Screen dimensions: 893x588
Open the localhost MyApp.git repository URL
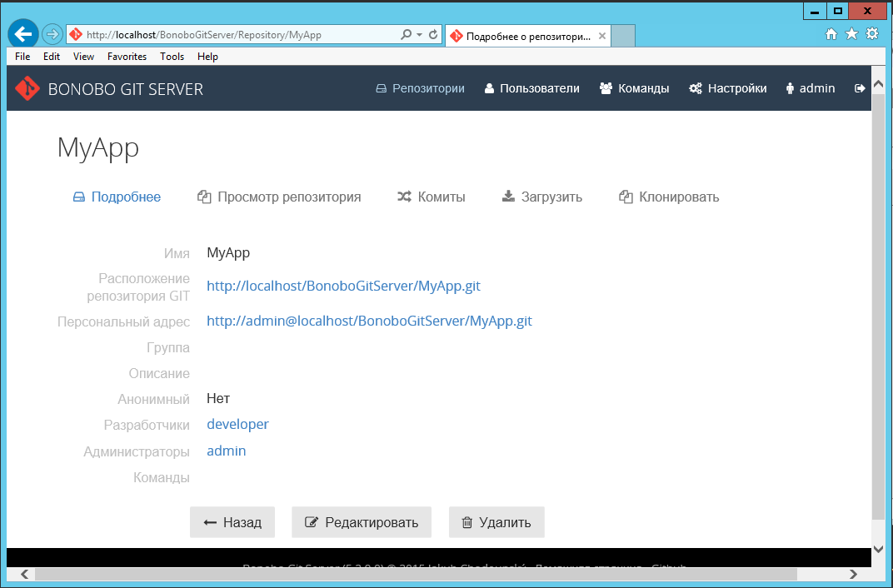pos(343,286)
